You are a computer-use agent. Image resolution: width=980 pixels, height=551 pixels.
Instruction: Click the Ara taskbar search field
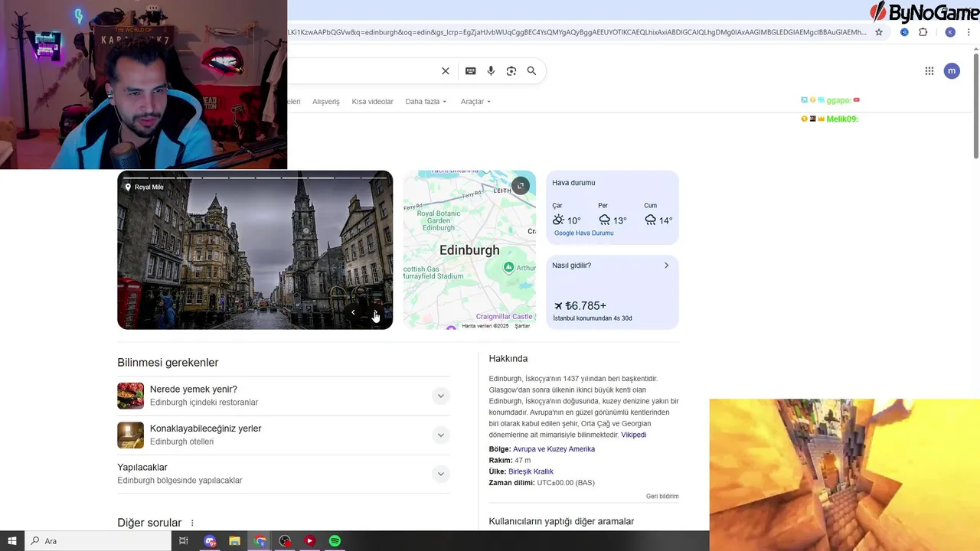[98, 541]
